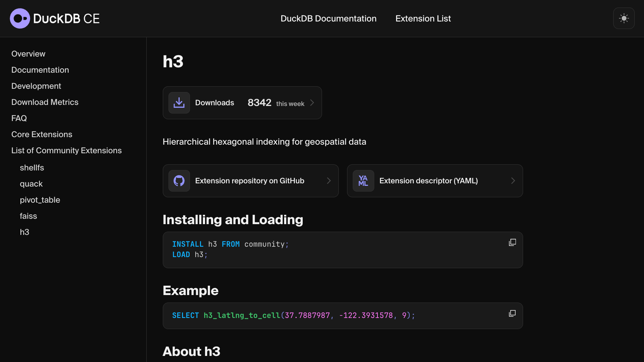
Task: Open GitHub repository card chevron
Action: pyautogui.click(x=329, y=181)
